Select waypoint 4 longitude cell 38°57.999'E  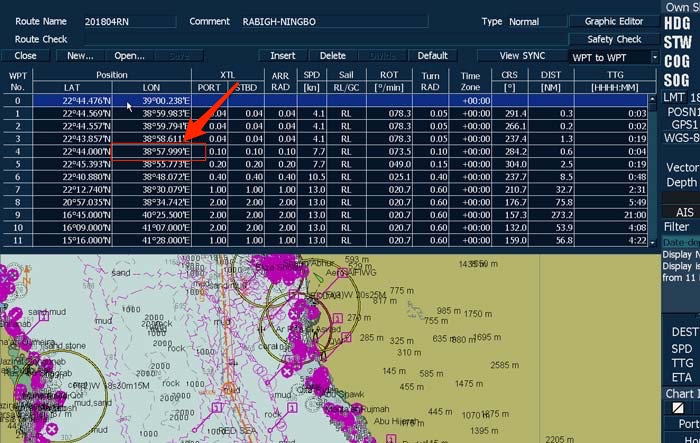pos(159,150)
